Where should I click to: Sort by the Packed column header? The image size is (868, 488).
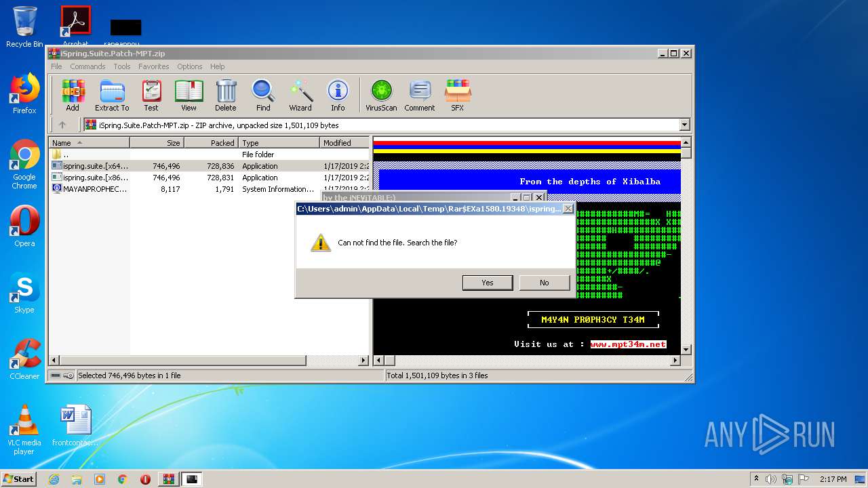pos(211,142)
